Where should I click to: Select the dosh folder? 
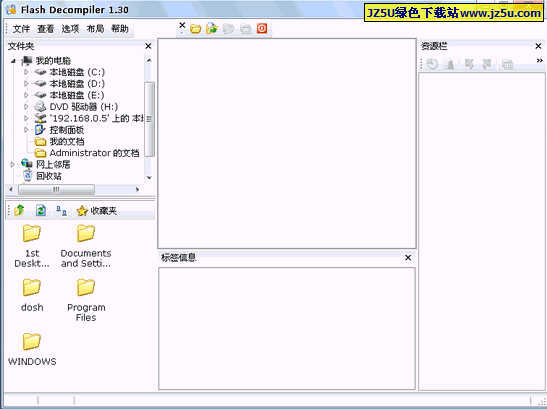(x=32, y=295)
